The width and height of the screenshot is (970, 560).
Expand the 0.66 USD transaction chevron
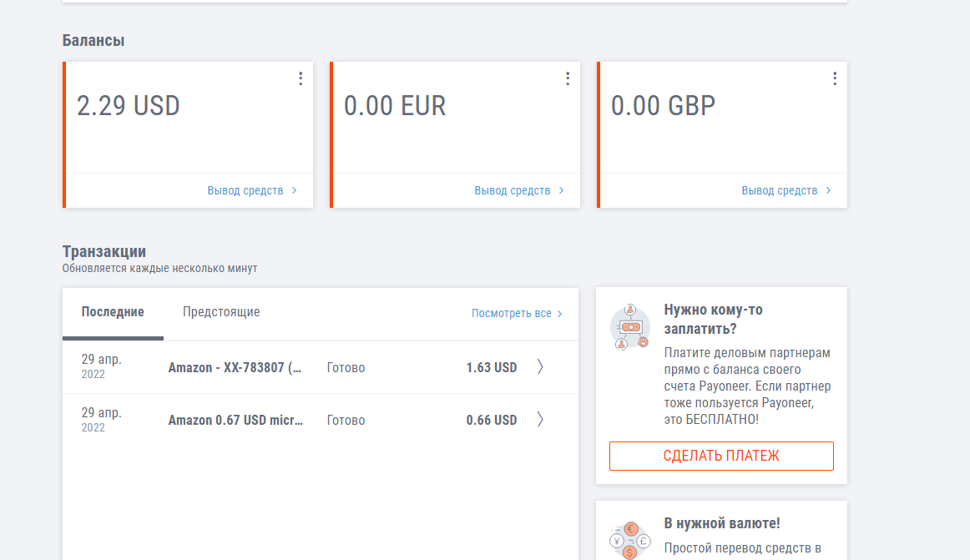[x=540, y=420]
